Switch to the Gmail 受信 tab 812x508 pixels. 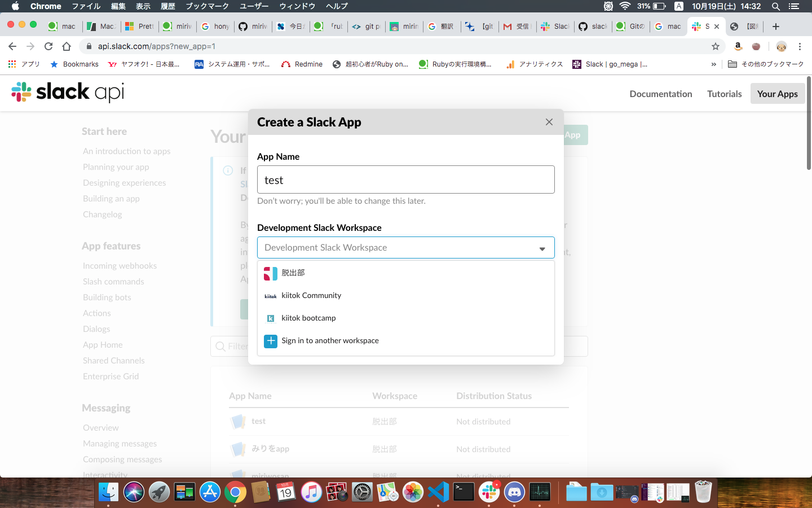click(x=517, y=27)
